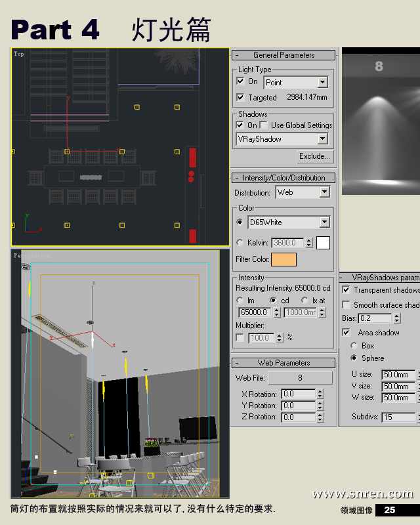Select the Box area shadow radio
The width and height of the screenshot is (420, 525).
[x=353, y=346]
